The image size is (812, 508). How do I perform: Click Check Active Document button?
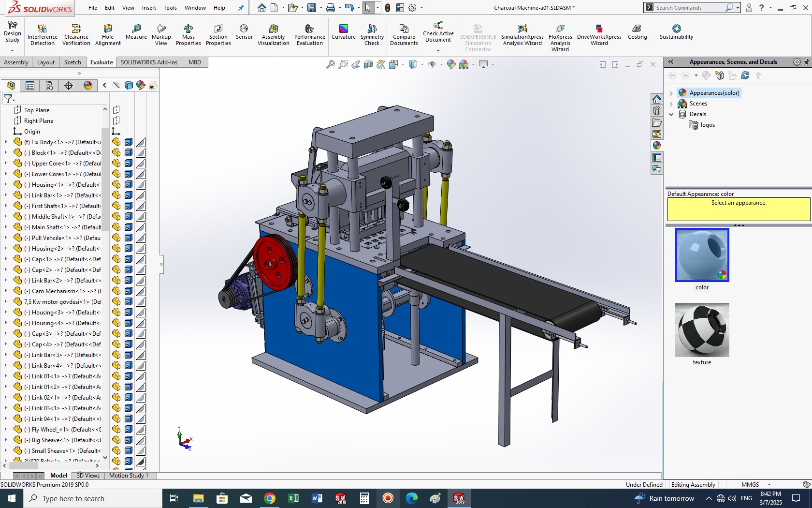pos(438,32)
